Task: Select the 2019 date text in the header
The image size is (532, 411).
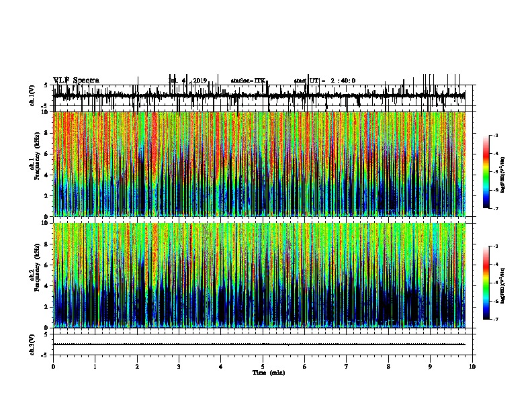Action: click(200, 81)
